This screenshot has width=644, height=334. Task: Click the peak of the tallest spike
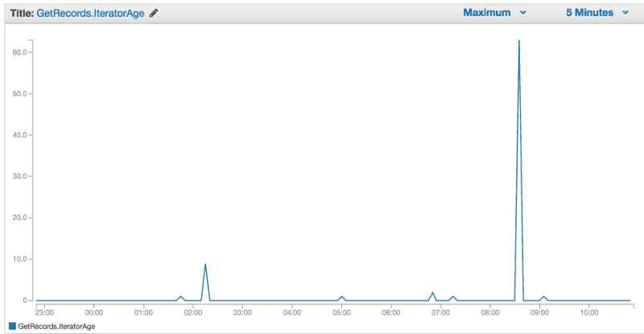tap(518, 41)
